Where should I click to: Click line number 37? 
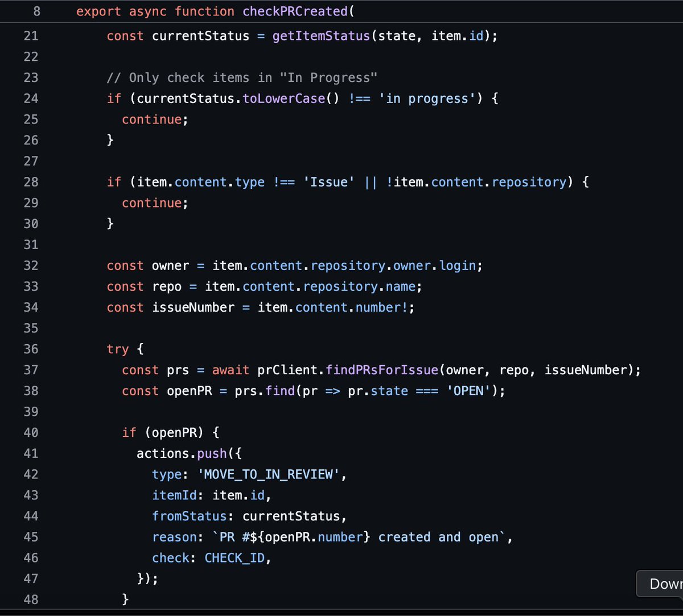pyautogui.click(x=31, y=370)
